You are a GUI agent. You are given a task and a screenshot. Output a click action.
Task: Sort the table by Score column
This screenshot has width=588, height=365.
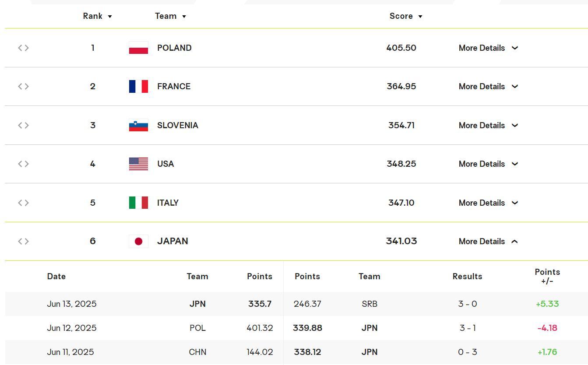click(406, 16)
